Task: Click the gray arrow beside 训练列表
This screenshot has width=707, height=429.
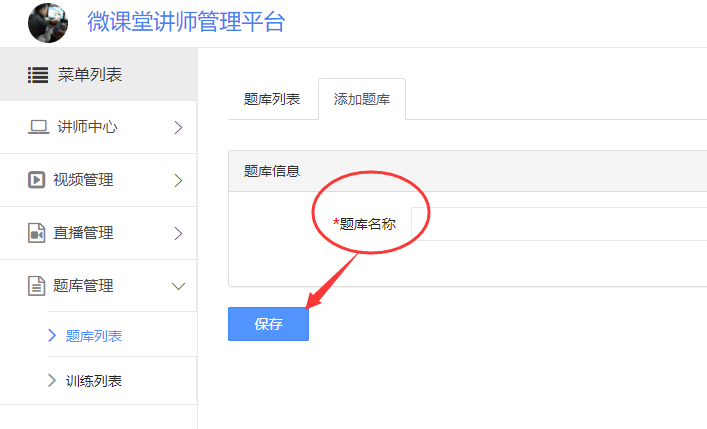Action: tap(52, 380)
